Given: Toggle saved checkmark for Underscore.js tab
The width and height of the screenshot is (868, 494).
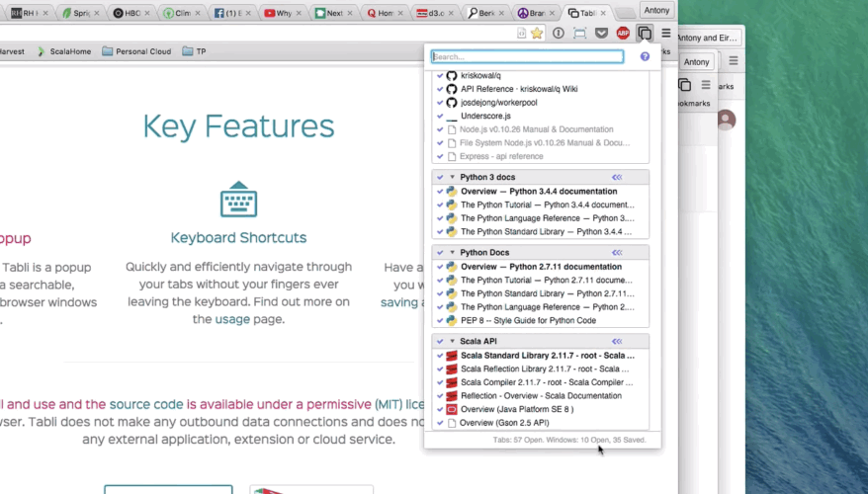Looking at the screenshot, I should [440, 117].
